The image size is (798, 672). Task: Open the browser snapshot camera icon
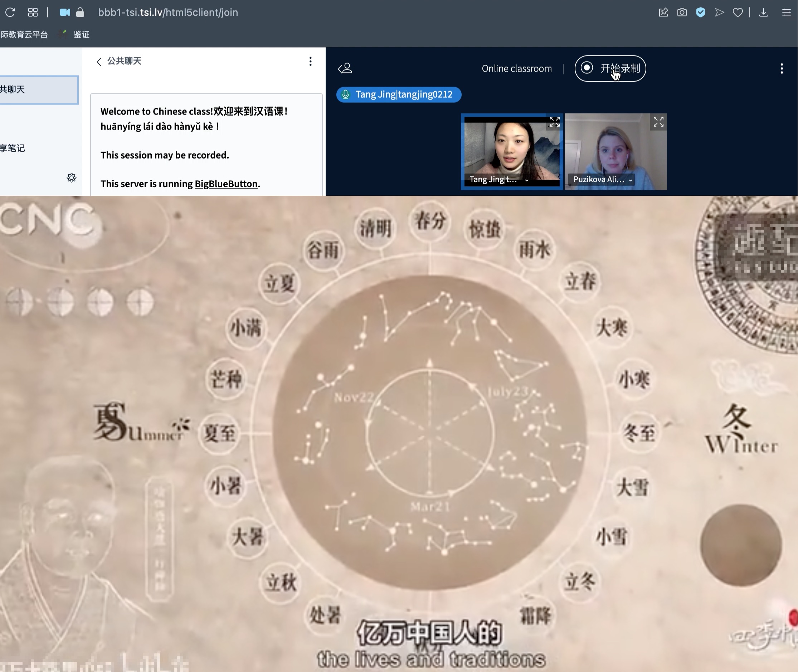pos(682,12)
